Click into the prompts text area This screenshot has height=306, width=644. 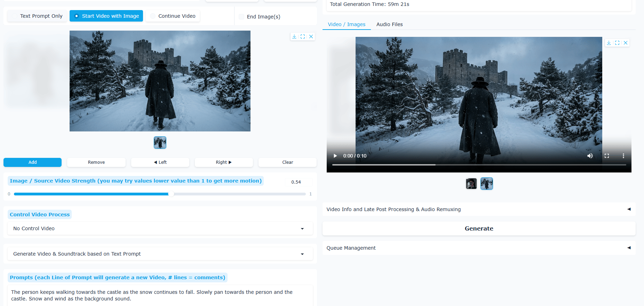pos(160,296)
